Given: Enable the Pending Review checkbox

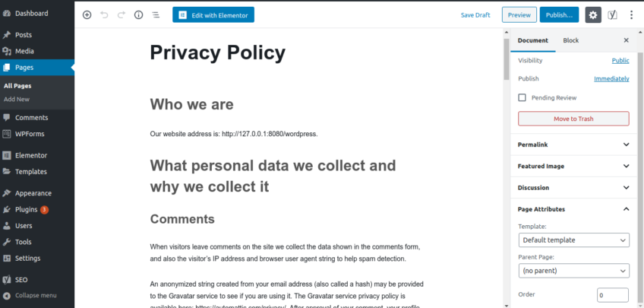Looking at the screenshot, I should 522,97.
